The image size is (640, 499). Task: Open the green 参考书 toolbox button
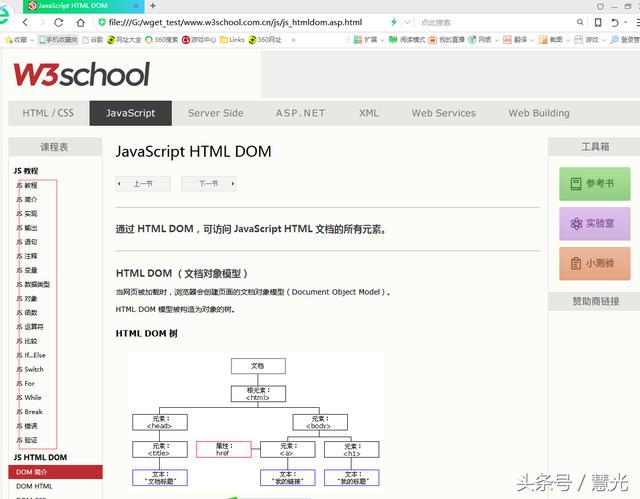tap(595, 184)
